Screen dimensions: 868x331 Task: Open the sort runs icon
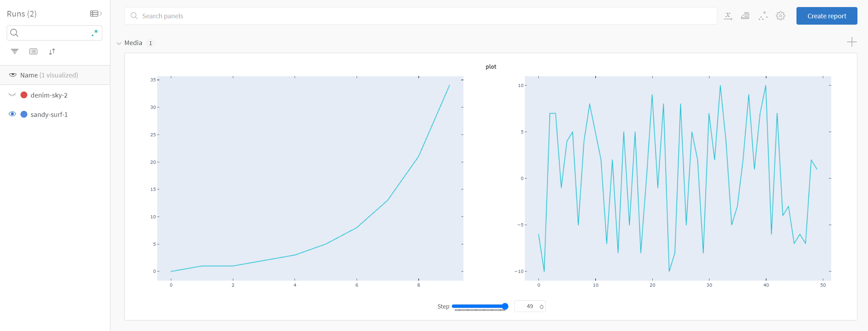[x=52, y=51]
